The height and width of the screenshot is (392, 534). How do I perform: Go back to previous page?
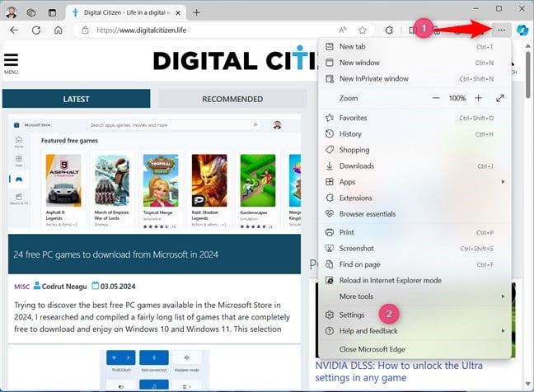(14, 30)
